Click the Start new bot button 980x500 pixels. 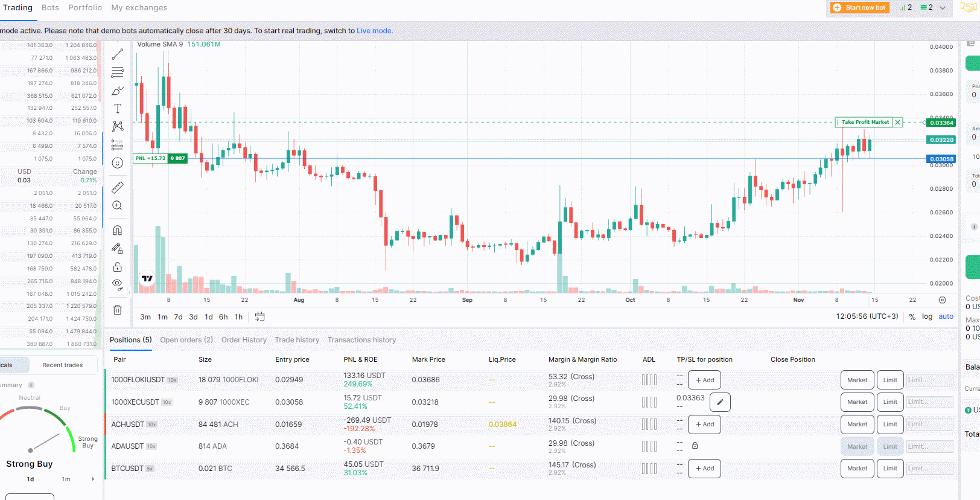point(860,8)
